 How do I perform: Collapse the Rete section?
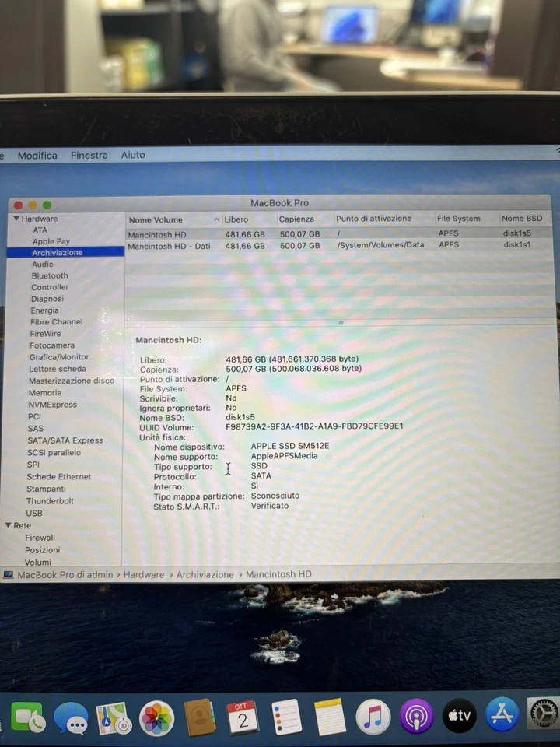coord(8,525)
